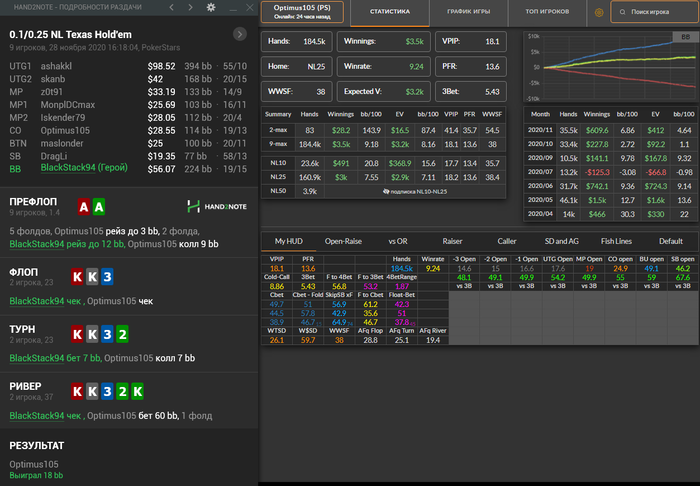
Task: Click the Expected V $3.2k stat box
Action: click(383, 91)
